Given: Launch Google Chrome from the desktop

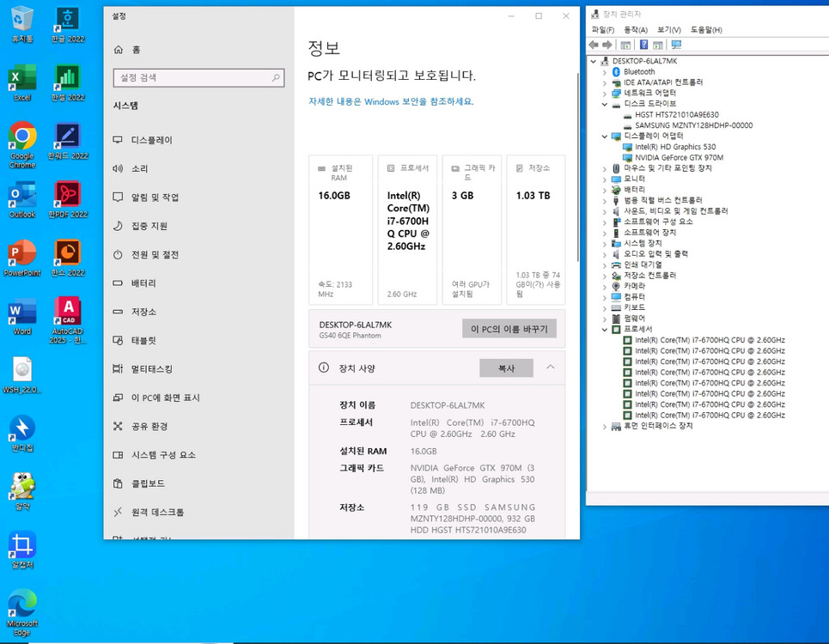Looking at the screenshot, I should click(21, 145).
